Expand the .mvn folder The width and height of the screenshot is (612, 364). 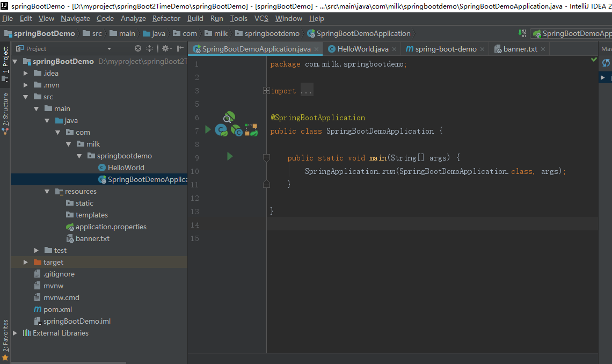[25, 85]
